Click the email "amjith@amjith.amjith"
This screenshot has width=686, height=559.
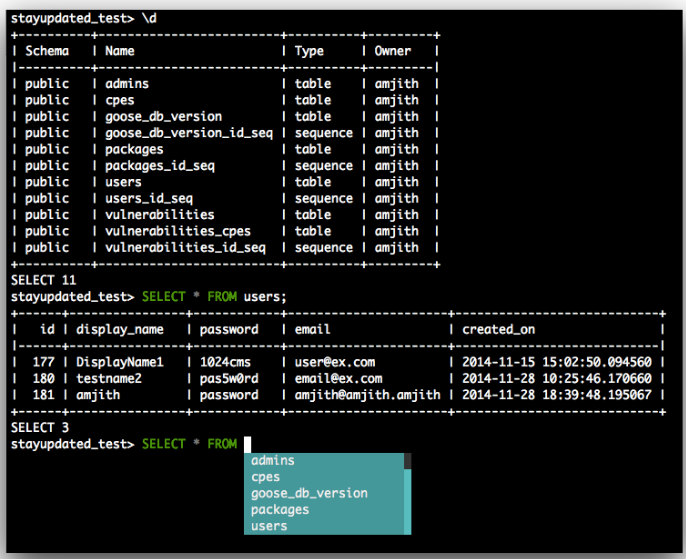(x=367, y=395)
